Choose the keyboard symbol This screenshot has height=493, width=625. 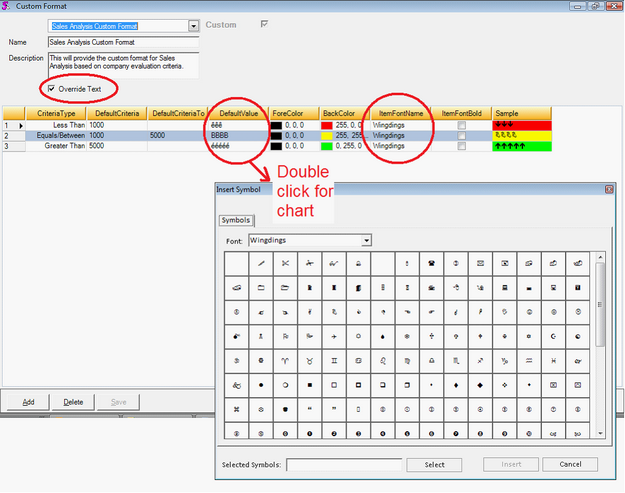(529, 288)
